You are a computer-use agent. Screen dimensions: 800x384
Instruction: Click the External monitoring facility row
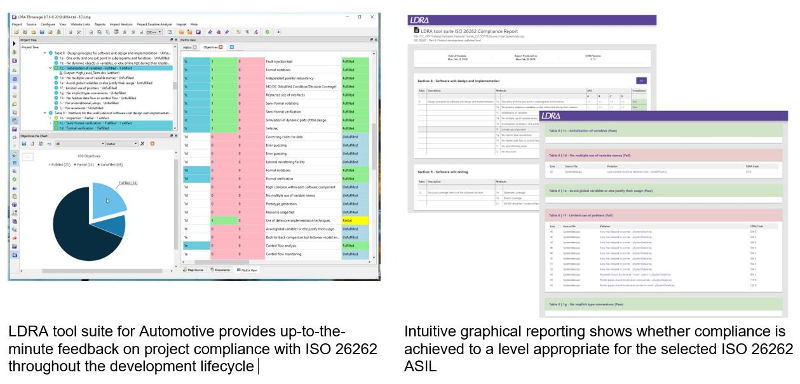276,162
